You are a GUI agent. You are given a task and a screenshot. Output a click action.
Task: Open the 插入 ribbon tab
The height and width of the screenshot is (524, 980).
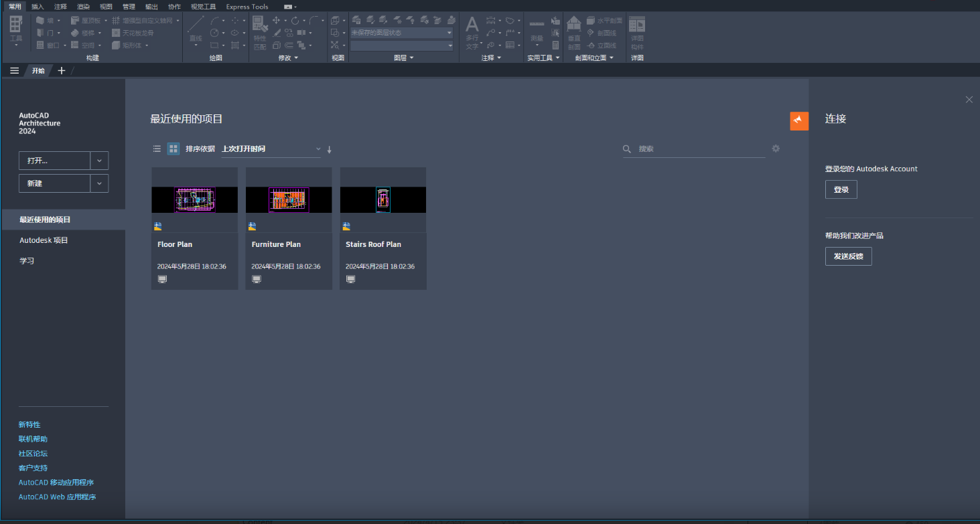(x=38, y=7)
